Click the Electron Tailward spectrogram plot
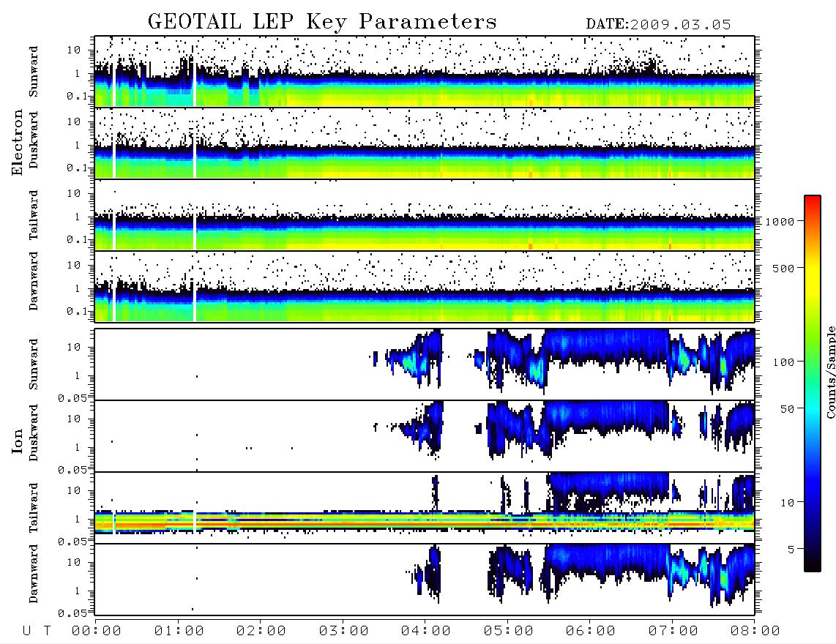This screenshot has height=644, width=836. point(425,215)
